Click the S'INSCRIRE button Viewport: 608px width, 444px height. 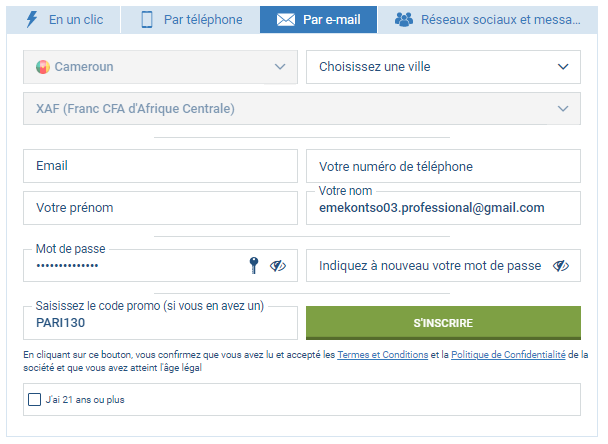coord(443,323)
